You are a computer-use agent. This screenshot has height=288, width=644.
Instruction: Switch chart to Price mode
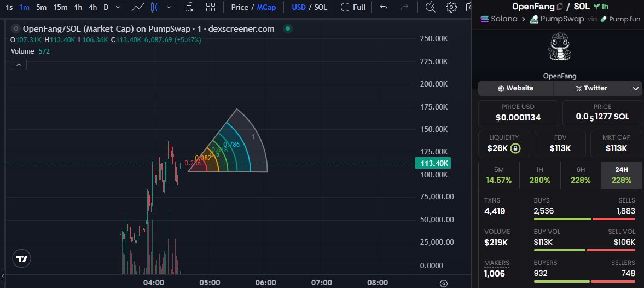click(x=240, y=7)
